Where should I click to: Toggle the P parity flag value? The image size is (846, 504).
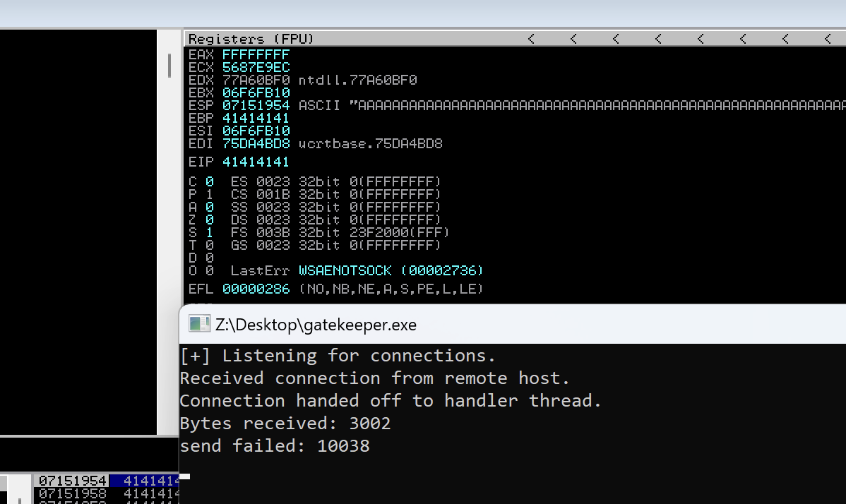(x=209, y=194)
